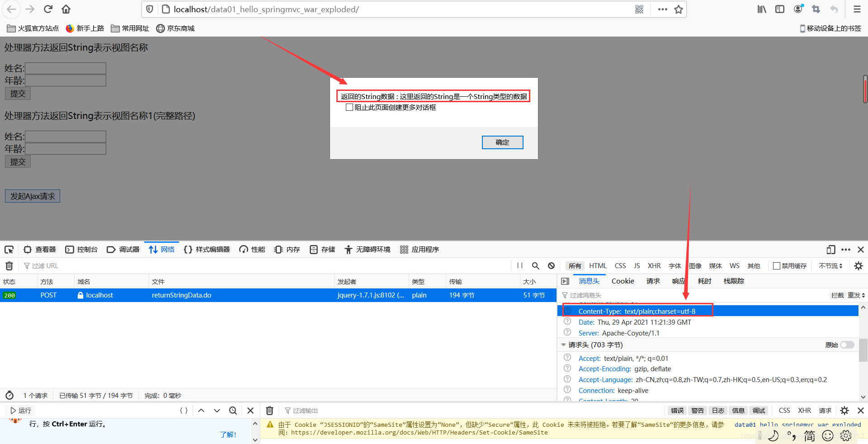Image resolution: width=868 pixels, height=444 pixels.
Task: Select the returnStringData.do request row
Action: click(x=278, y=295)
